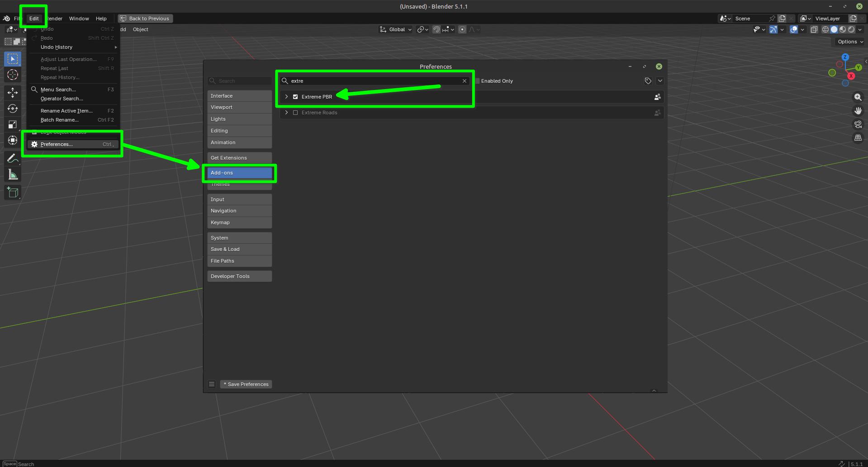Viewport: 868px width, 467px height.
Task: Open add-ons settings chevron dropdown
Action: pos(660,81)
